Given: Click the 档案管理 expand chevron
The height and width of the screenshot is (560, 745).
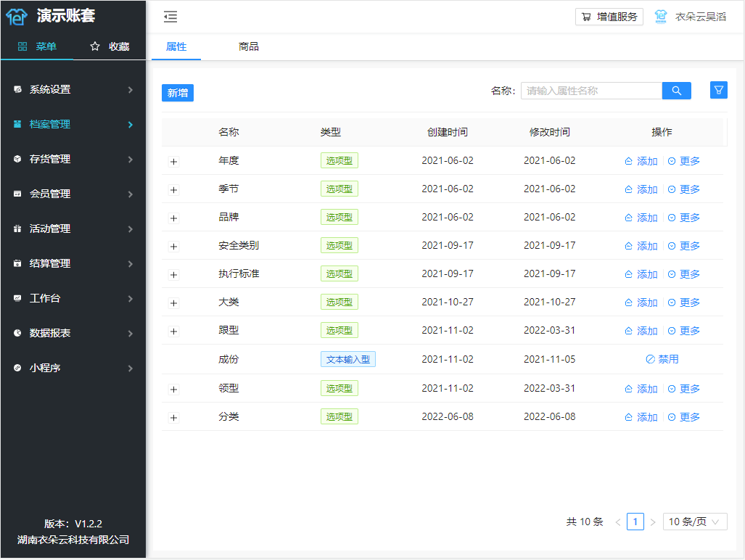Looking at the screenshot, I should point(130,125).
